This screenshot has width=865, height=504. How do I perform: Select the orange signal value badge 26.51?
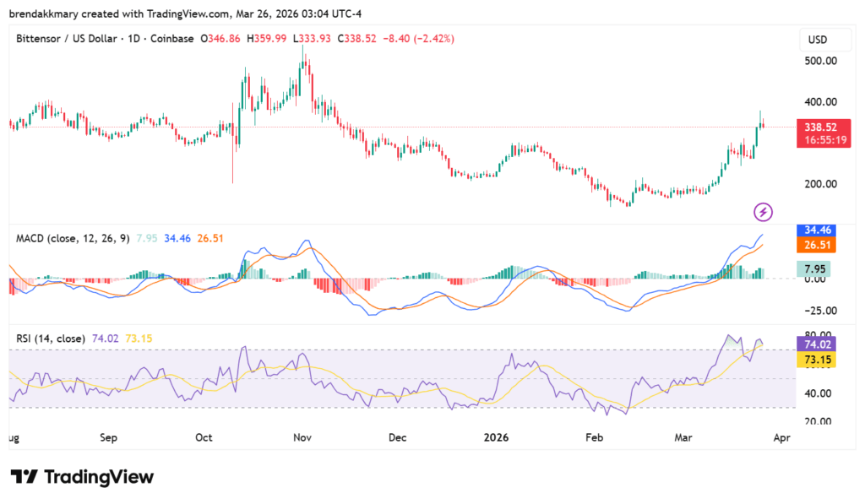pos(816,245)
